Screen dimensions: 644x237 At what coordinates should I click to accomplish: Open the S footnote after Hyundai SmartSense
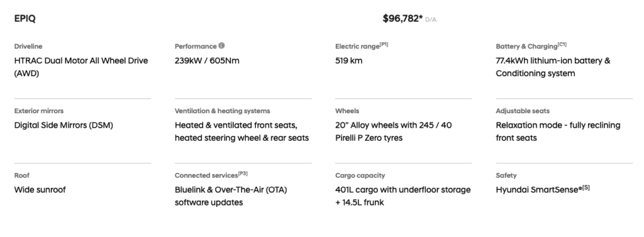(586, 187)
